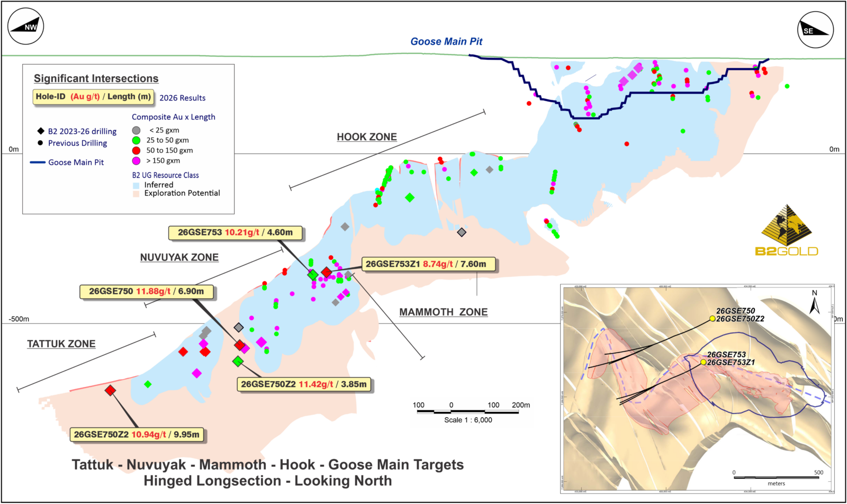Click the NW direction compass icon
847x504 pixels.
click(25, 26)
